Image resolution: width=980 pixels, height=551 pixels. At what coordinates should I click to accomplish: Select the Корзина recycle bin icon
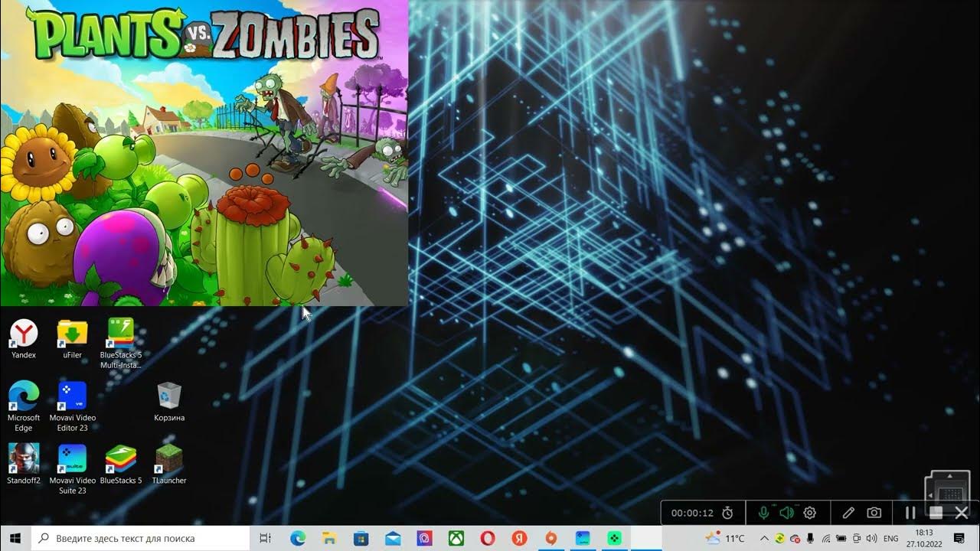coord(169,402)
